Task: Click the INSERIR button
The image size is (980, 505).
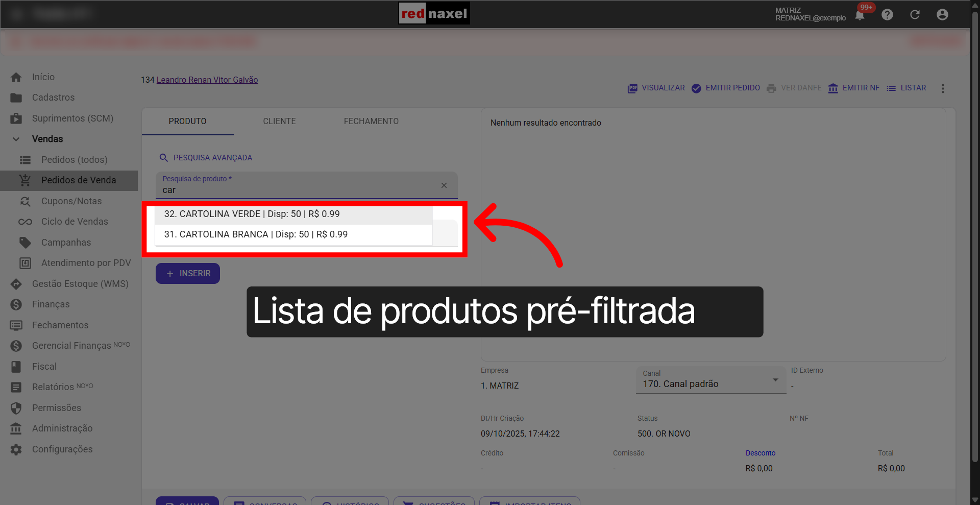Action: click(187, 273)
